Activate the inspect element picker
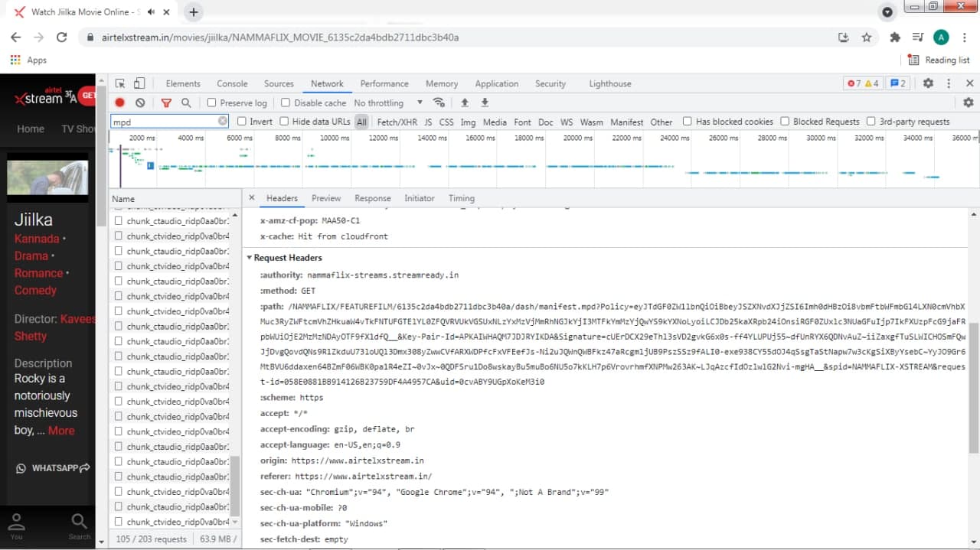The height and width of the screenshot is (550, 980). [120, 83]
